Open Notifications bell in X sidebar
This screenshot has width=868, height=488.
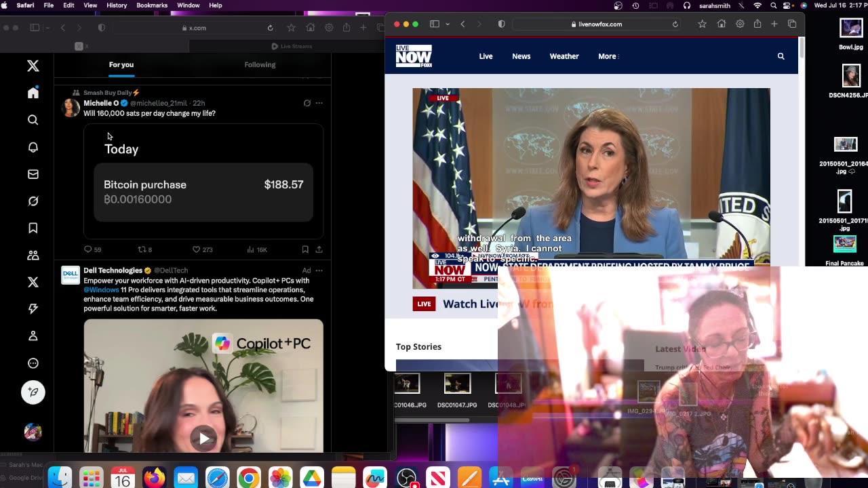[x=33, y=147]
